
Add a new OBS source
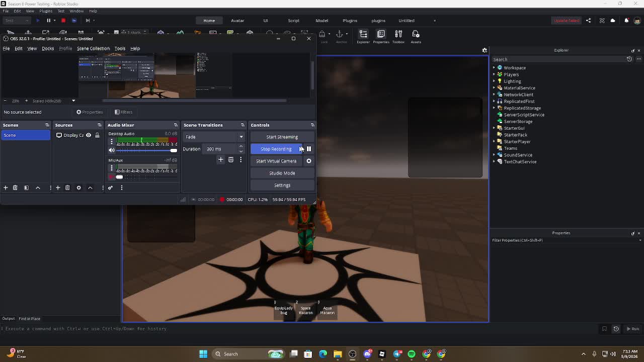58,188
